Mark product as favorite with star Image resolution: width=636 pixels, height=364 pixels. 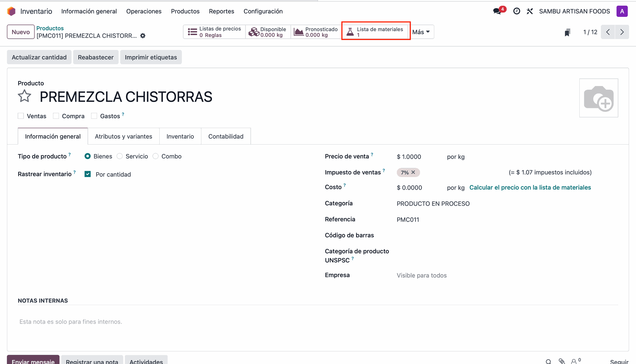click(25, 96)
